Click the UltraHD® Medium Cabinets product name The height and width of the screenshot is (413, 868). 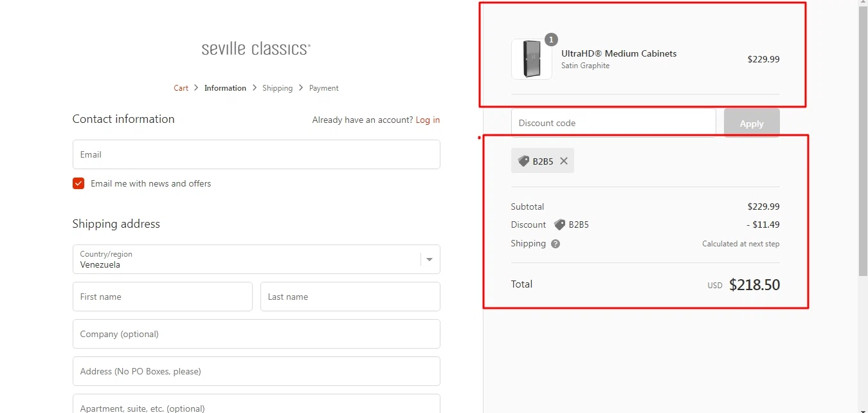[619, 53]
